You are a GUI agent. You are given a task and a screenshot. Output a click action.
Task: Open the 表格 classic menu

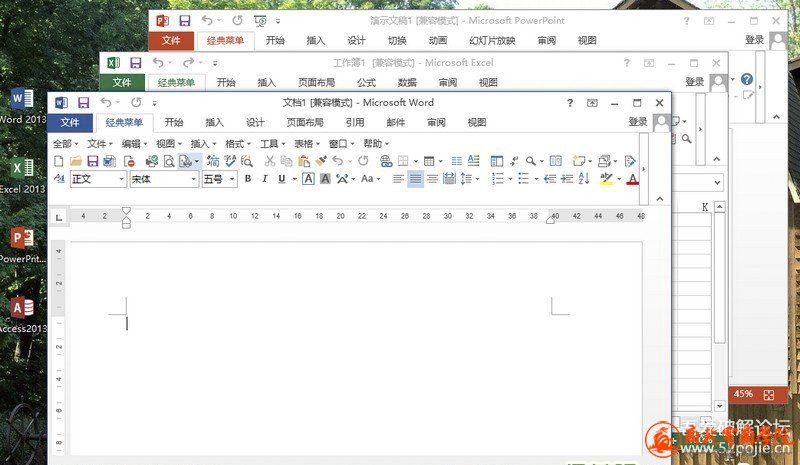(307, 144)
